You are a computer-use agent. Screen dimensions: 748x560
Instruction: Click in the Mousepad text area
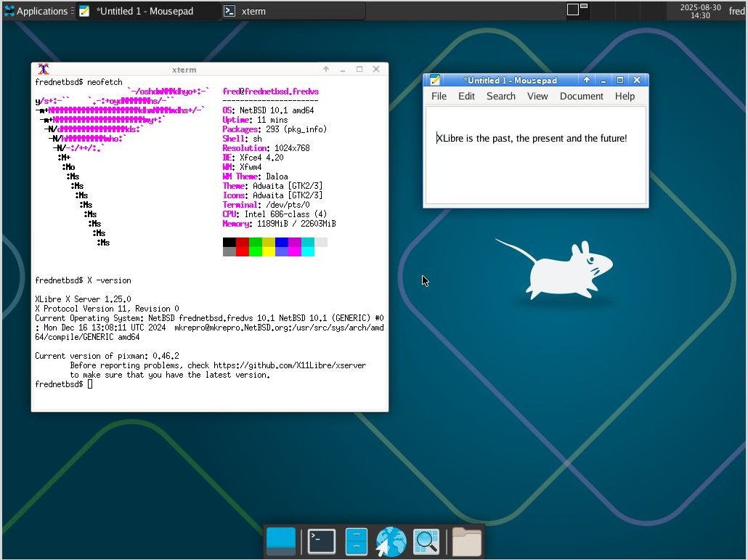point(536,155)
